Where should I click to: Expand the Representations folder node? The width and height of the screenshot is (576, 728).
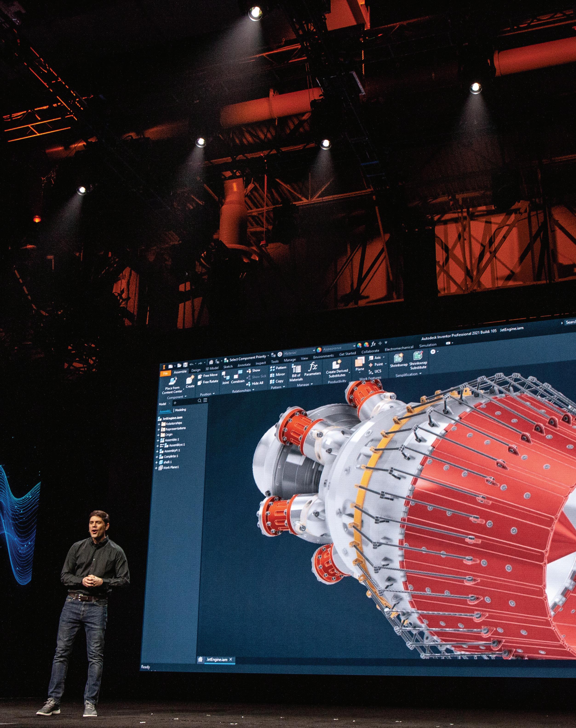[x=159, y=429]
